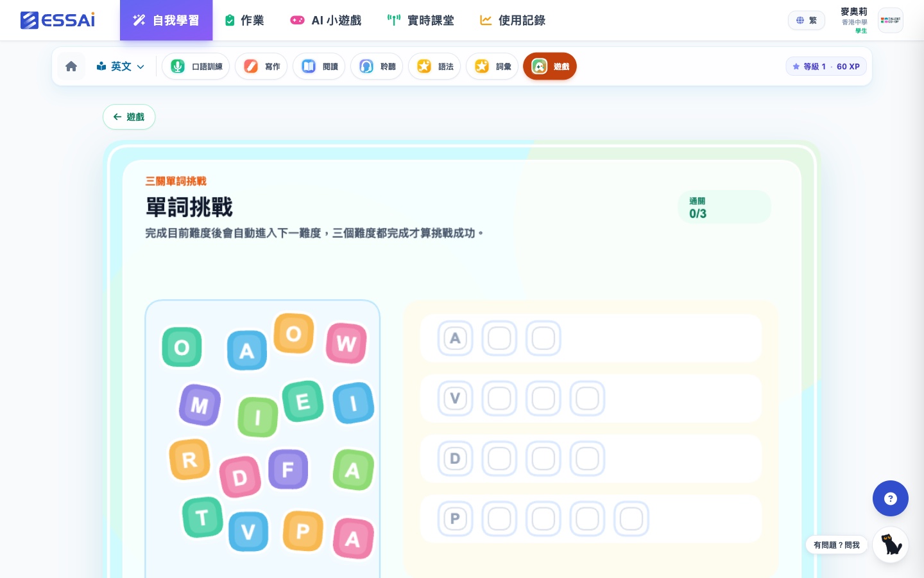Click the 單詞挑戰 heading

(189, 207)
